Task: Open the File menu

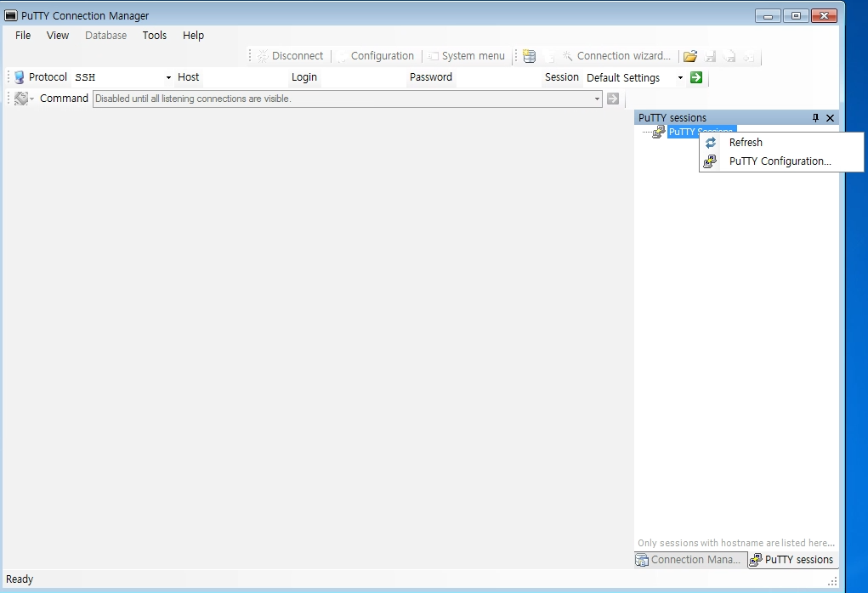Action: 23,36
